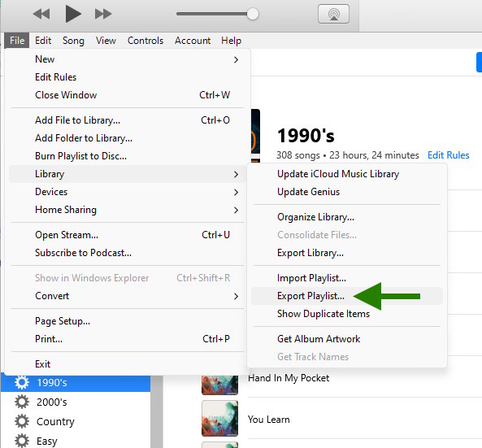Viewport: 482px width, 448px height.
Task: Select Close Window menu item
Action: pyautogui.click(x=128, y=95)
